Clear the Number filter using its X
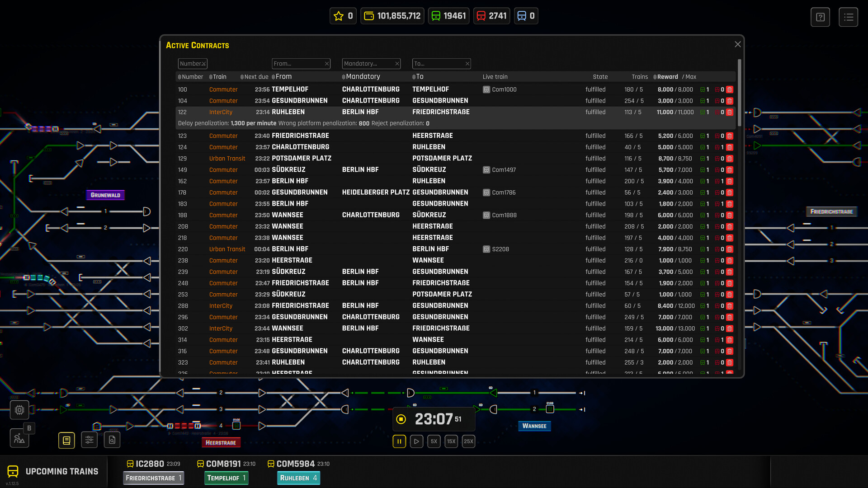This screenshot has width=868, height=488. pyautogui.click(x=204, y=63)
